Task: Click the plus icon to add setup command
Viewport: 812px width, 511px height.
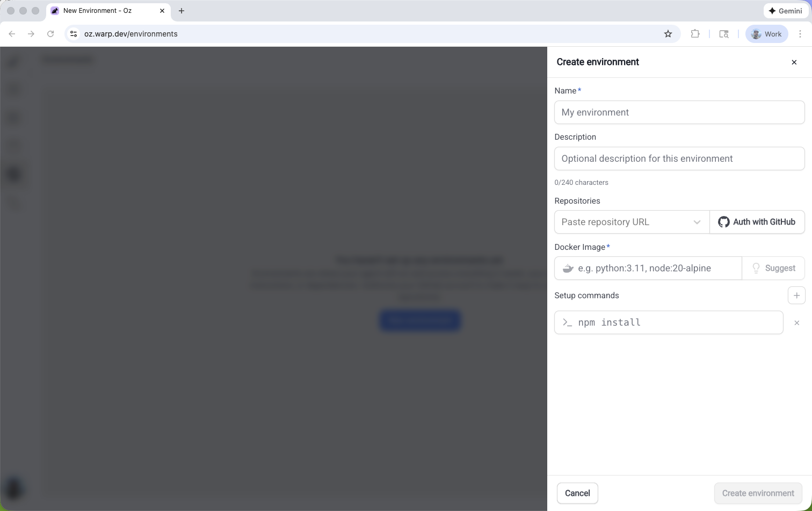Action: click(796, 295)
